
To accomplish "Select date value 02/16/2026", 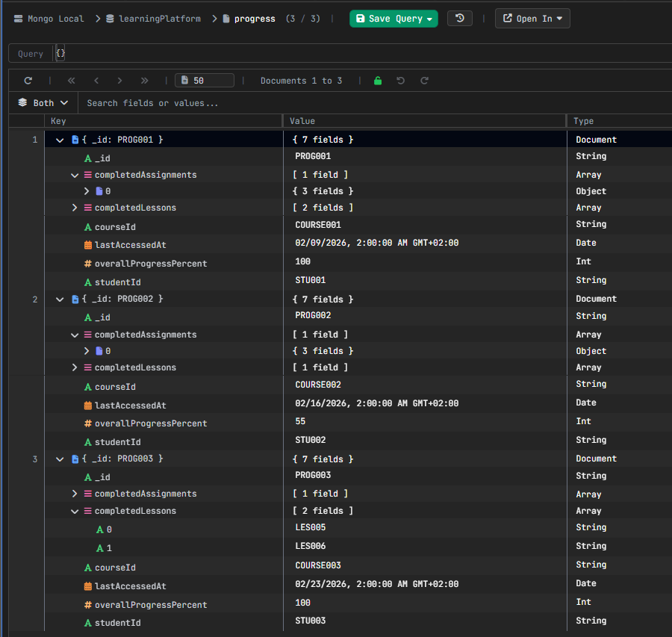I will pos(377,403).
